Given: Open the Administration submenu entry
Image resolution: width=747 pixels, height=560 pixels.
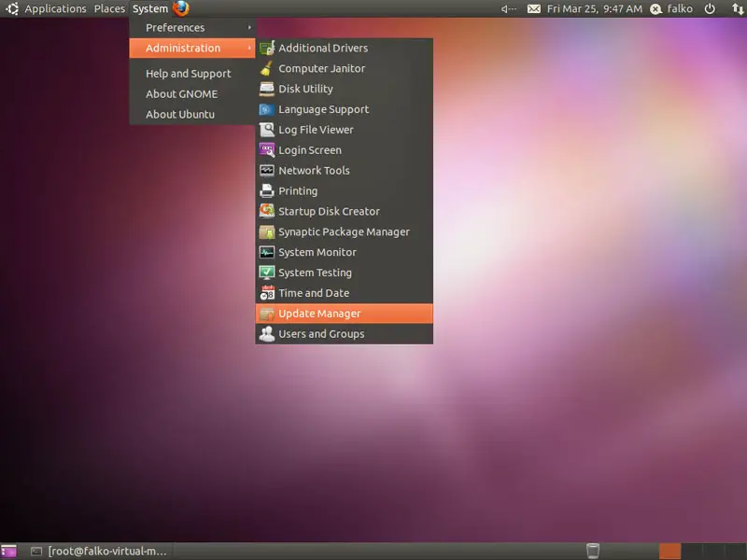Looking at the screenshot, I should tap(192, 49).
